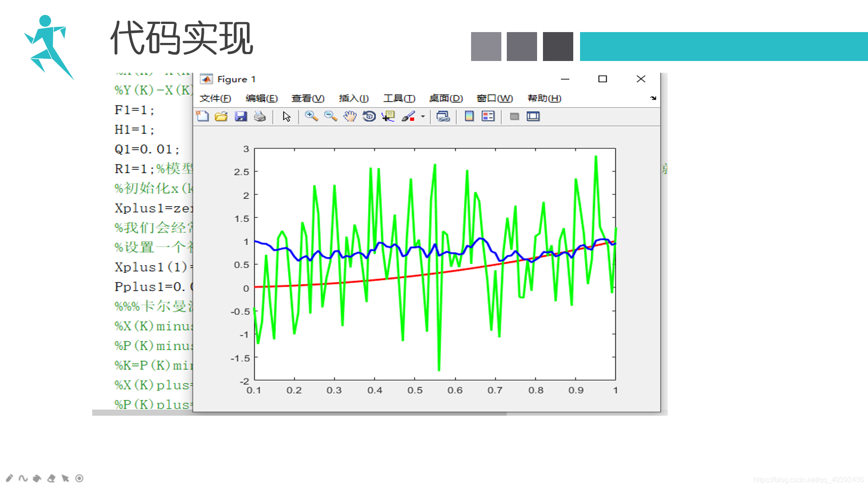Maximize the Figure 1 window
The width and height of the screenshot is (868, 488).
(603, 79)
